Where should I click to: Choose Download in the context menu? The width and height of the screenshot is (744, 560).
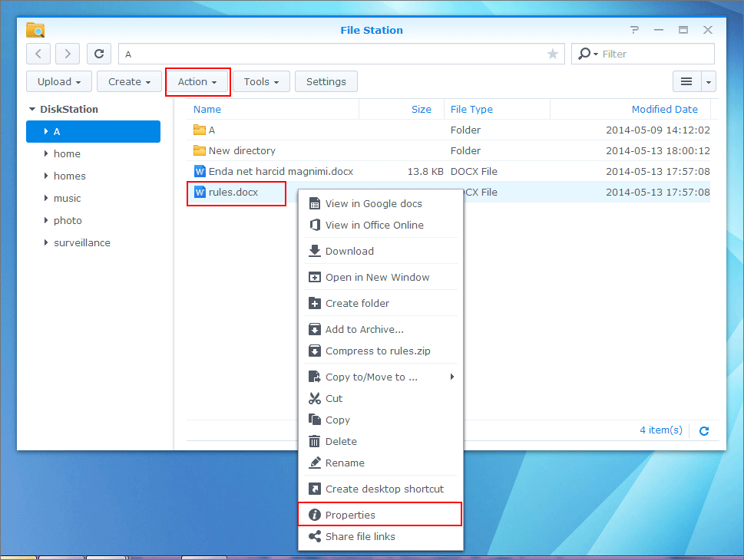click(x=349, y=251)
